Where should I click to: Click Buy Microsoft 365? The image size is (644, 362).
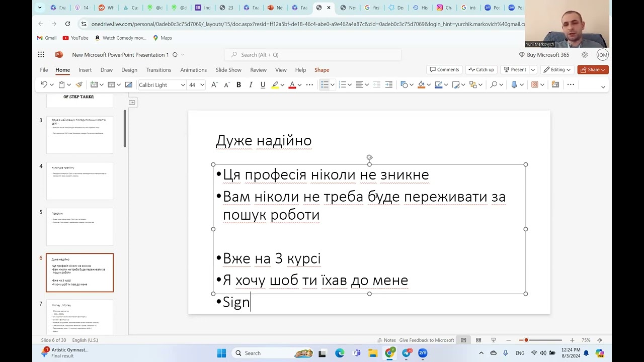(x=544, y=55)
